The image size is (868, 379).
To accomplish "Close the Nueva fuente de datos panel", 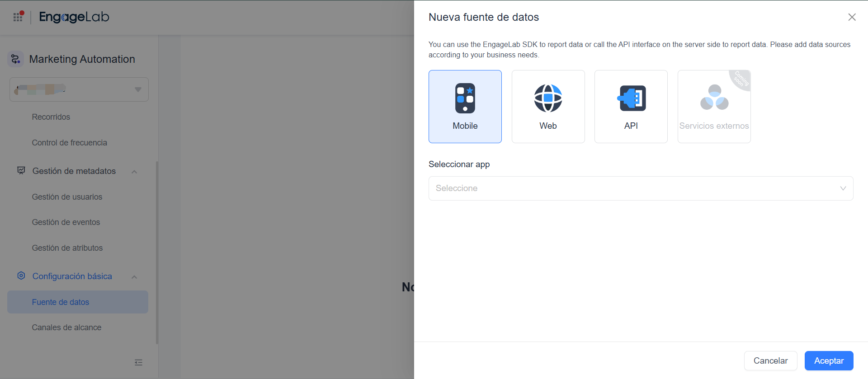I will (852, 17).
